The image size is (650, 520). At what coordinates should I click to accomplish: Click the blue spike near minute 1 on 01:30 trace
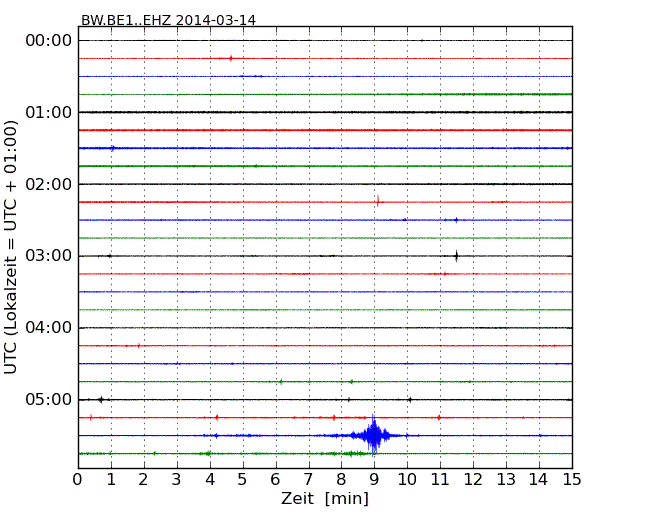pyautogui.click(x=112, y=148)
